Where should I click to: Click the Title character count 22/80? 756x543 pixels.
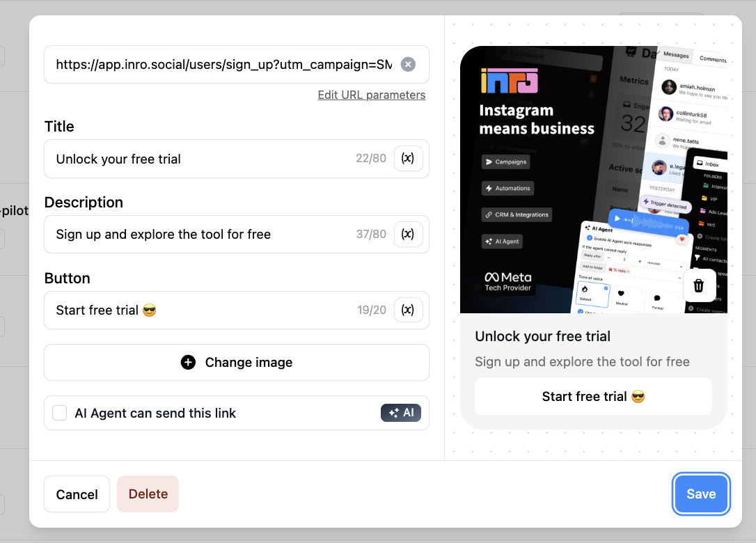point(371,159)
